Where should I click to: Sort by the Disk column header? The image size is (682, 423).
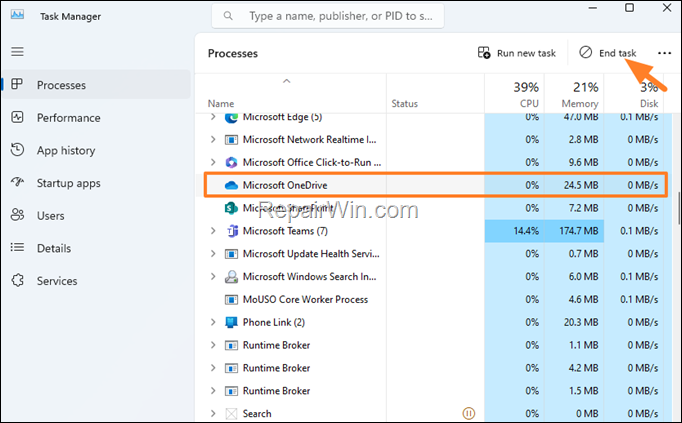tap(634, 93)
